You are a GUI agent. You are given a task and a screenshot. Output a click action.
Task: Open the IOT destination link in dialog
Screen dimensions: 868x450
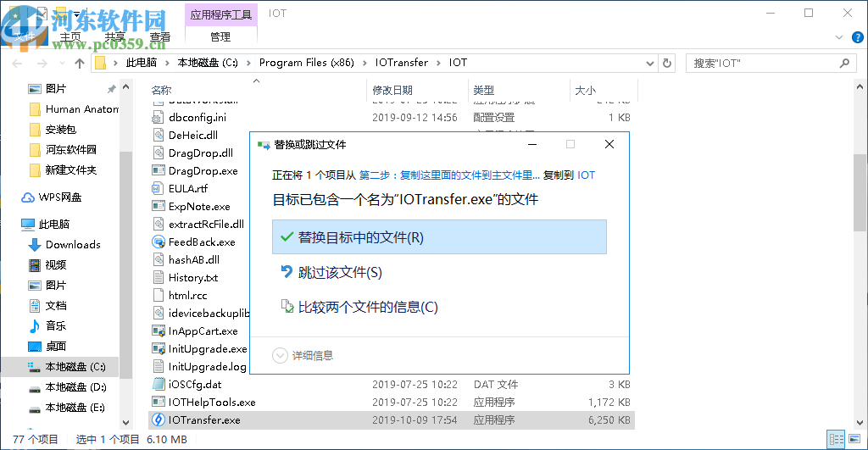tap(586, 175)
